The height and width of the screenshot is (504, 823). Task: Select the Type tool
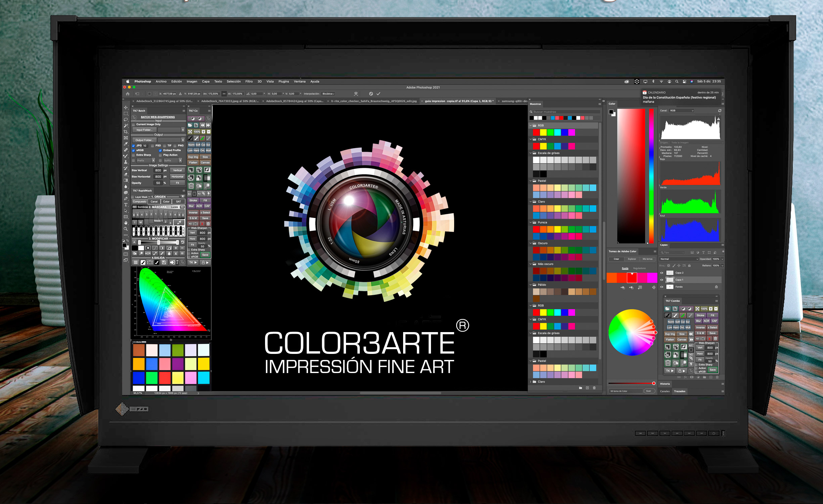click(x=126, y=204)
